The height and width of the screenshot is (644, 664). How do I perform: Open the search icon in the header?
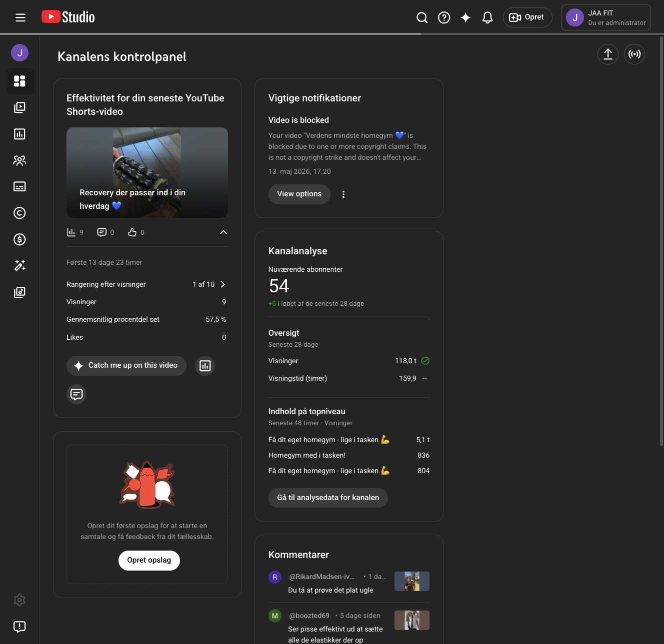tap(422, 17)
